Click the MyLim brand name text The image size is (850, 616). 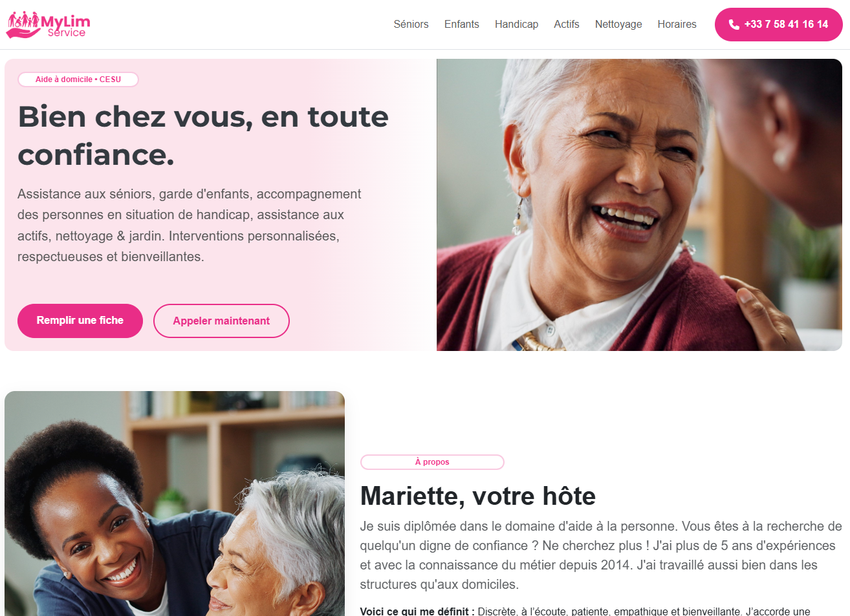click(x=65, y=21)
